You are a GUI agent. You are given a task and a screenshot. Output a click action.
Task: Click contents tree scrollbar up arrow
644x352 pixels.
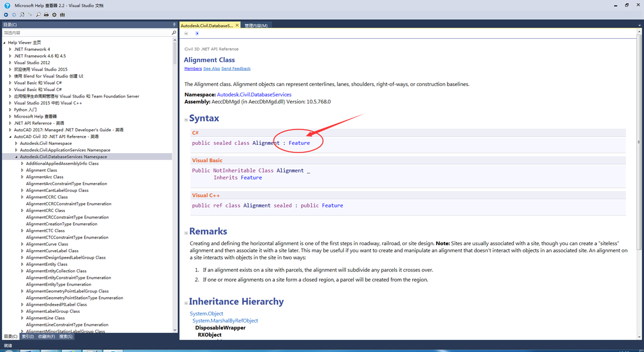(175, 40)
